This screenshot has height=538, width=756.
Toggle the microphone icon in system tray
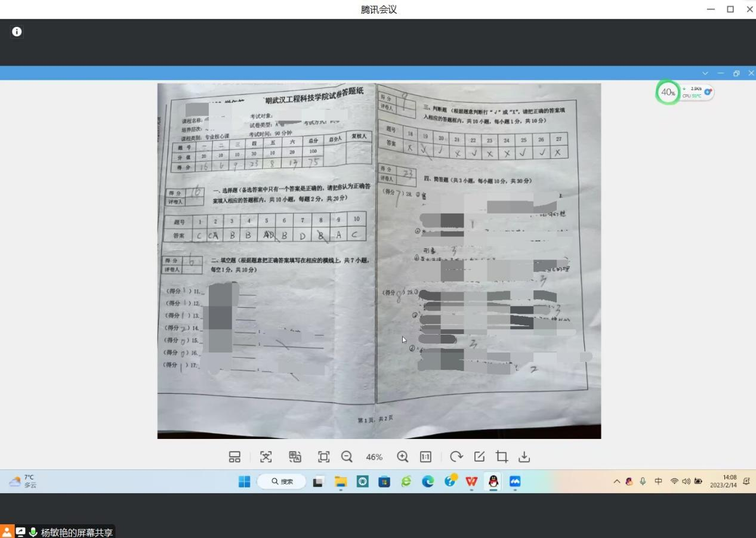pyautogui.click(x=643, y=482)
